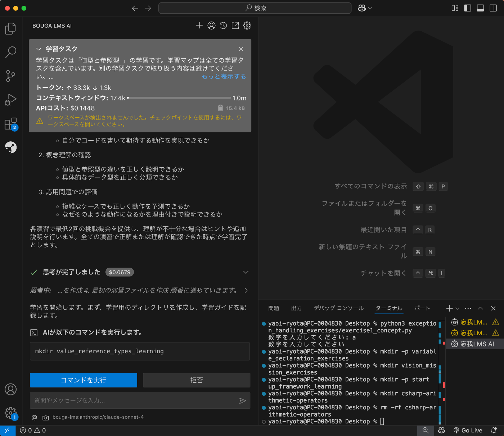The height and width of the screenshot is (436, 504).
Task: Open BOUGA LMS AI sidebar icon
Action: pyautogui.click(x=11, y=147)
